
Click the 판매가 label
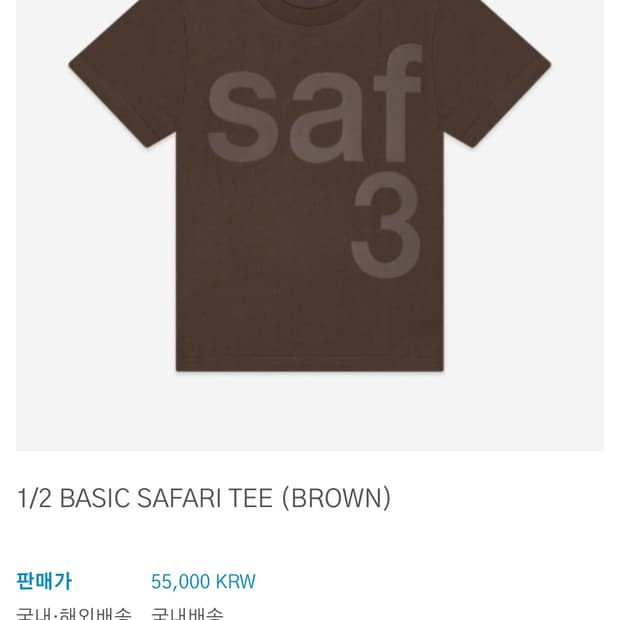click(x=44, y=581)
